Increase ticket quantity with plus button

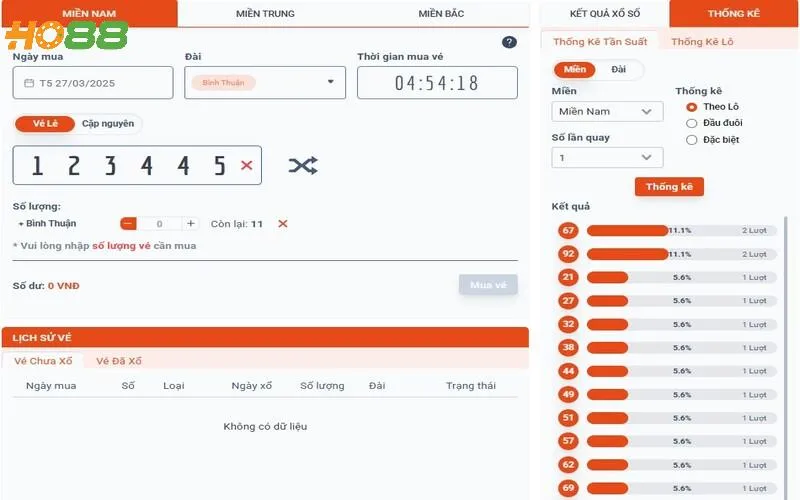tap(191, 224)
